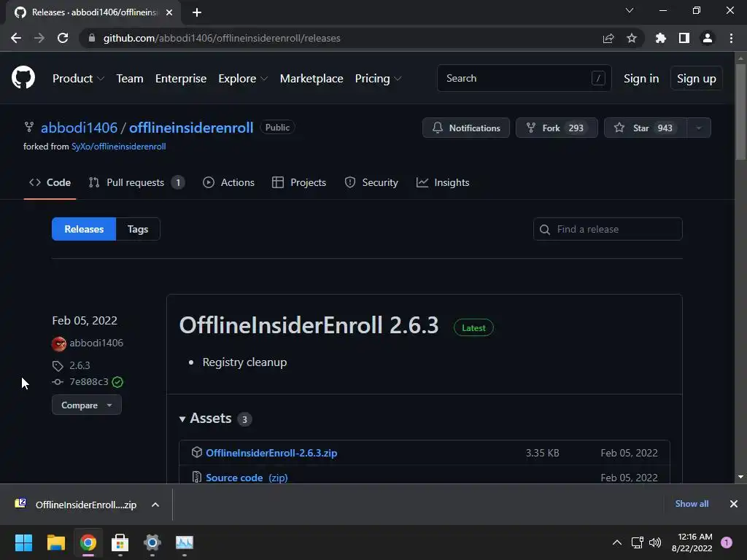Switch to the Insights tab

pyautogui.click(x=443, y=182)
